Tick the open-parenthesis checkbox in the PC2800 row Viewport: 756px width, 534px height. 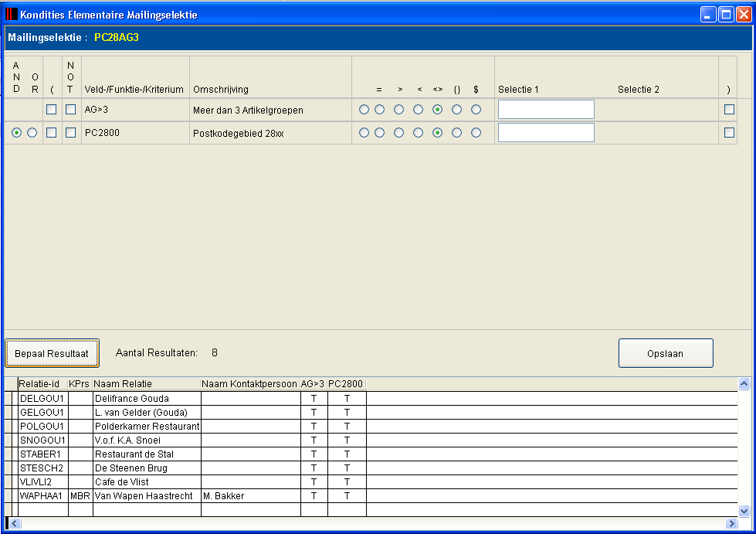51,133
